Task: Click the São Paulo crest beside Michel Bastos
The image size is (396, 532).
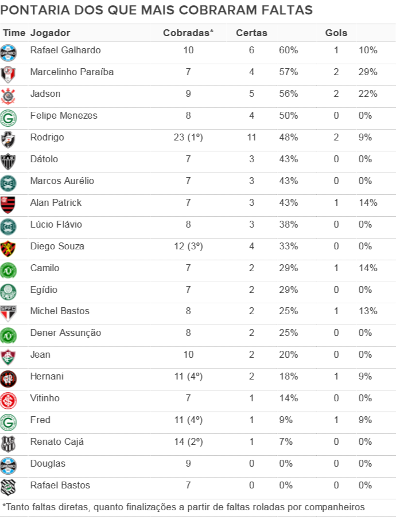Action: (x=9, y=312)
